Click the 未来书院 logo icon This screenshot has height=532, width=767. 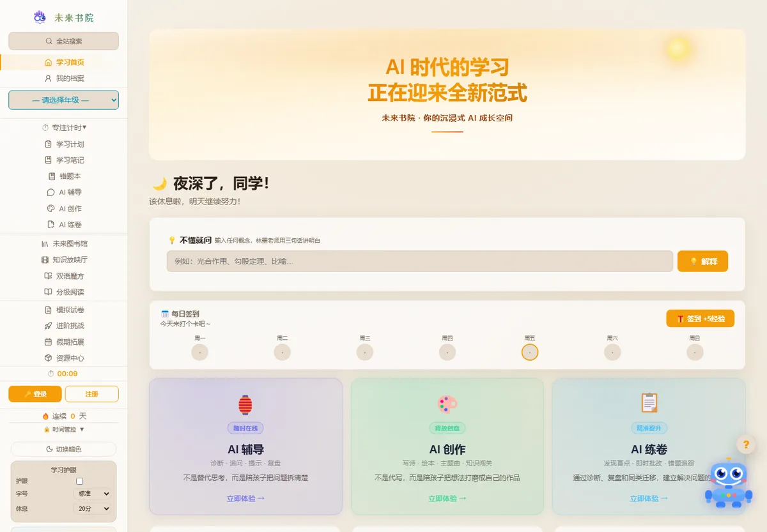[40, 17]
